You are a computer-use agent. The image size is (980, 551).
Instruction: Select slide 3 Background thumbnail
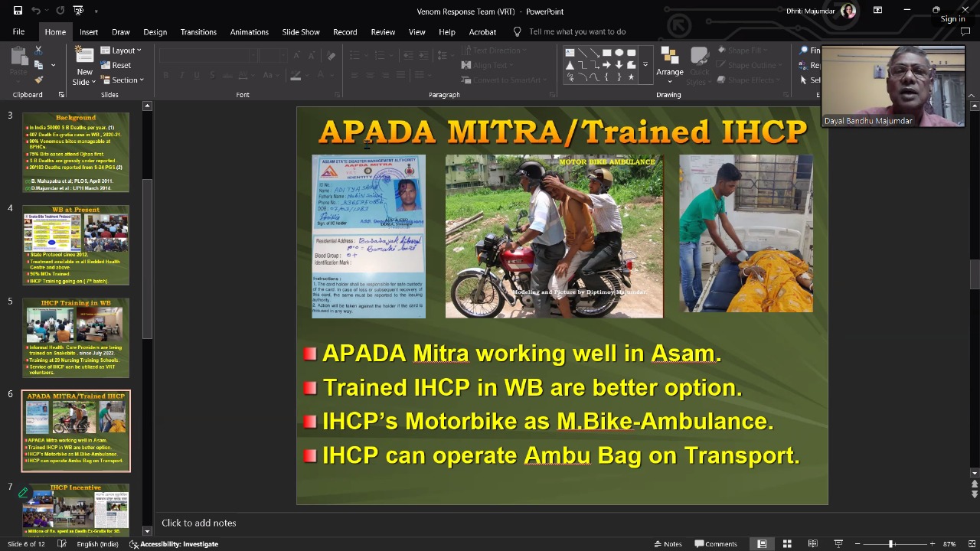[76, 152]
